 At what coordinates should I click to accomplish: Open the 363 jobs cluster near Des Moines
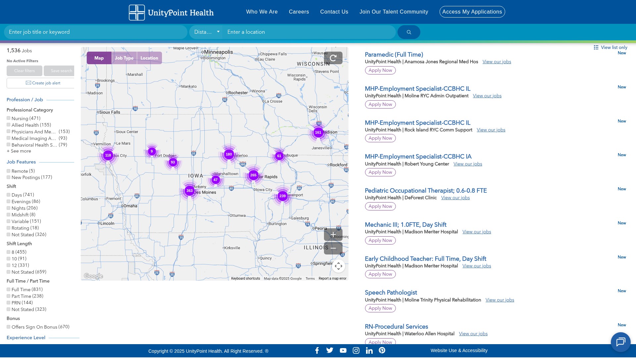(x=189, y=191)
